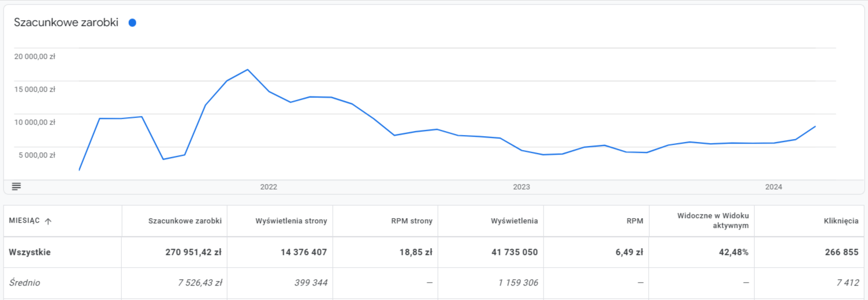
Task: Sort by the Kliknięcia column header
Action: pos(841,221)
